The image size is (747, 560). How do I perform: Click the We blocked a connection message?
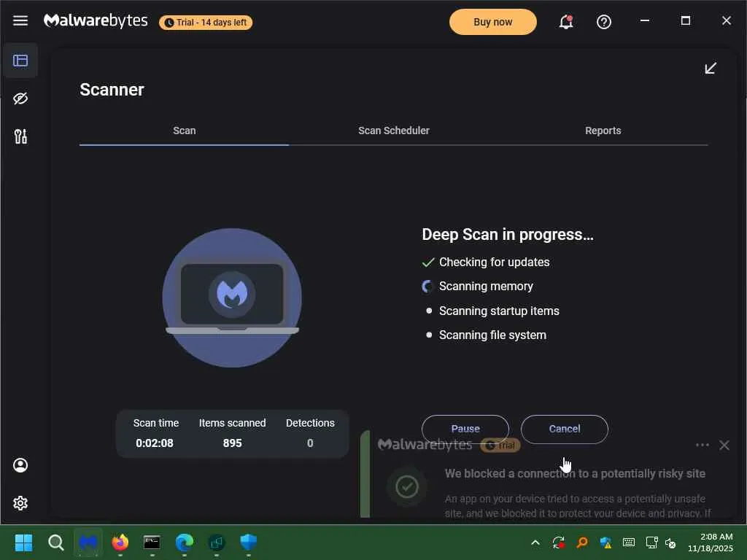(x=575, y=473)
